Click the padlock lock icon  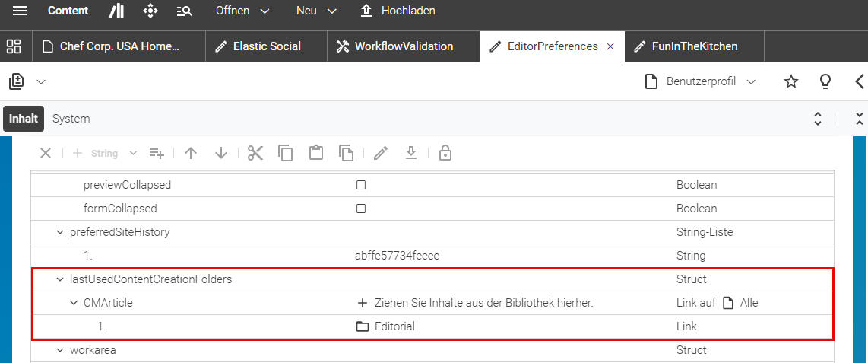tap(445, 153)
